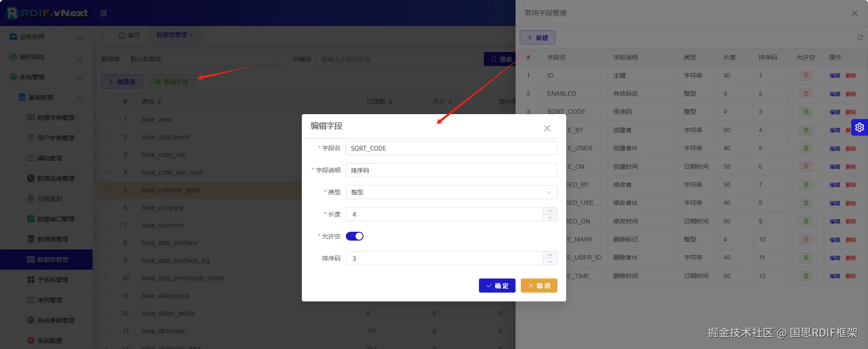
Task: Click the 基础数据 database icon
Action: click(22, 97)
